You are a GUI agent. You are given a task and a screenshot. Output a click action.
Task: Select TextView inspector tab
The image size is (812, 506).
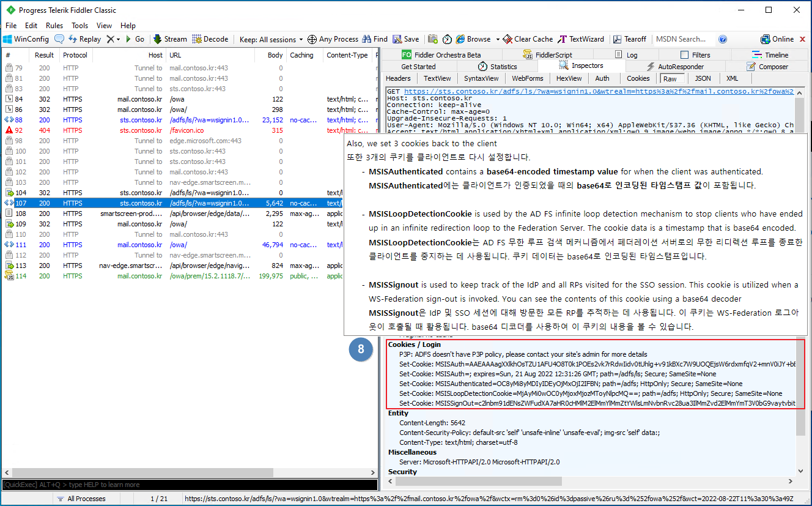click(437, 78)
